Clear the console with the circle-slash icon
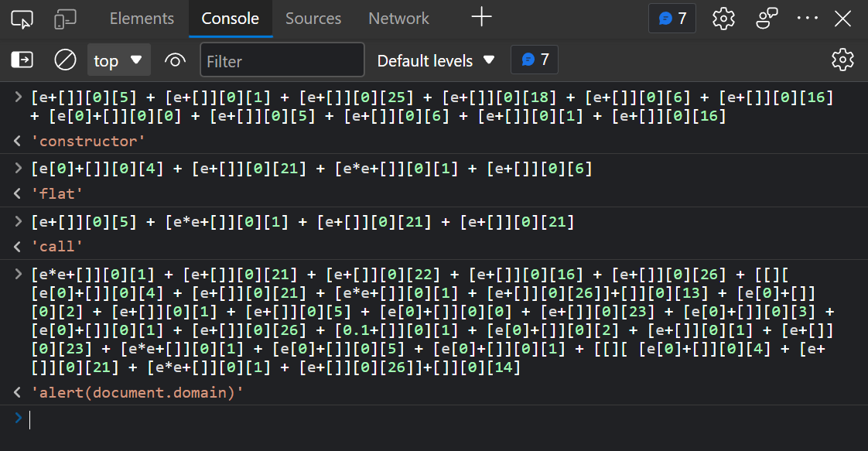Image resolution: width=868 pixels, height=451 pixels. [65, 60]
